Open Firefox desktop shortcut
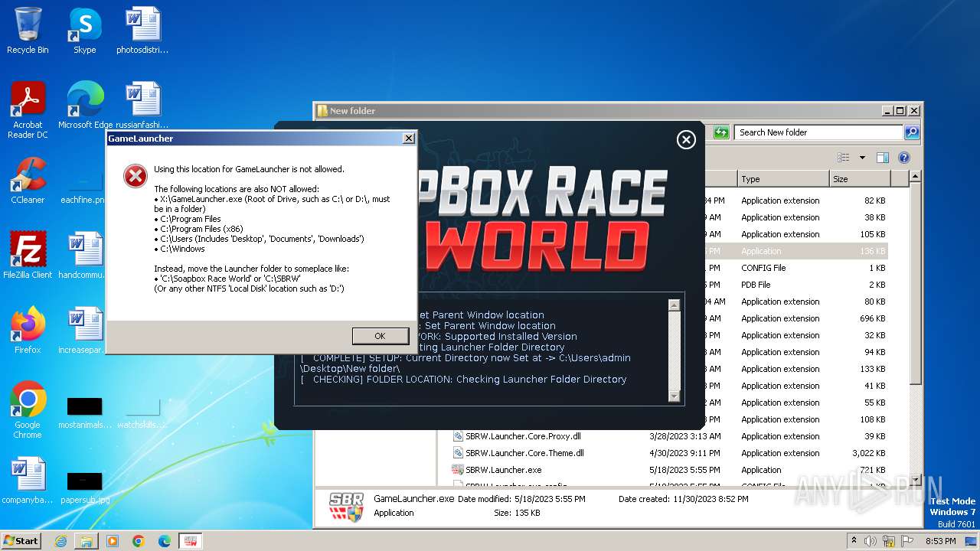Screen dimensions: 980x551 pos(28,331)
